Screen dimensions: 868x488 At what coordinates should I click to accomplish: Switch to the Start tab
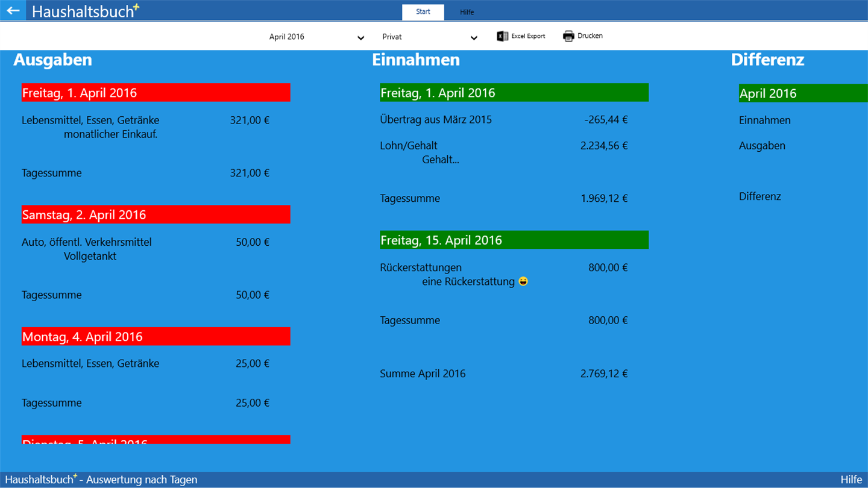[423, 12]
